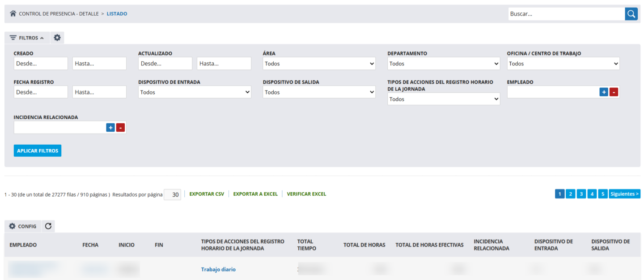Clear Incidencia Relacionada with the minus button
Viewport: 644px width, 280px height.
click(x=121, y=128)
